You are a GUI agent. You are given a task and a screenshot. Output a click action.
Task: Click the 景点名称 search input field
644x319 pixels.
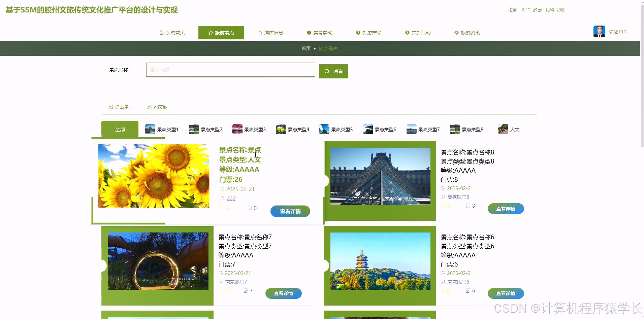230,70
